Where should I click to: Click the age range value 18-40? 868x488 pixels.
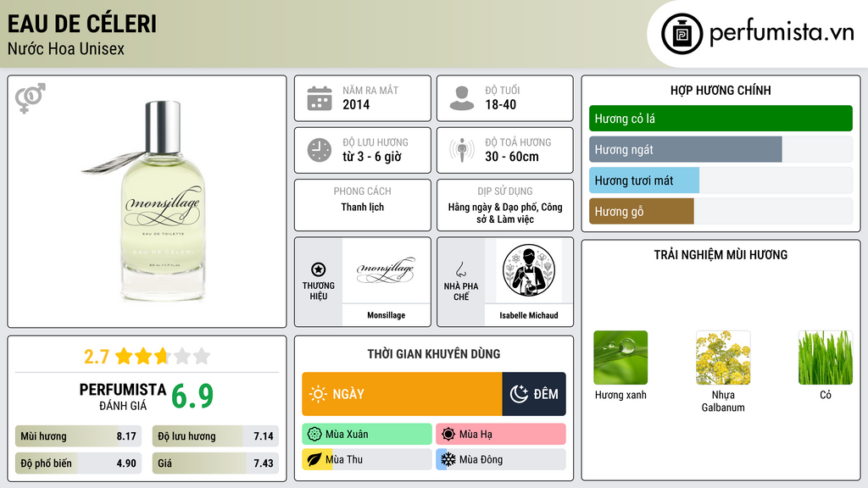point(500,104)
